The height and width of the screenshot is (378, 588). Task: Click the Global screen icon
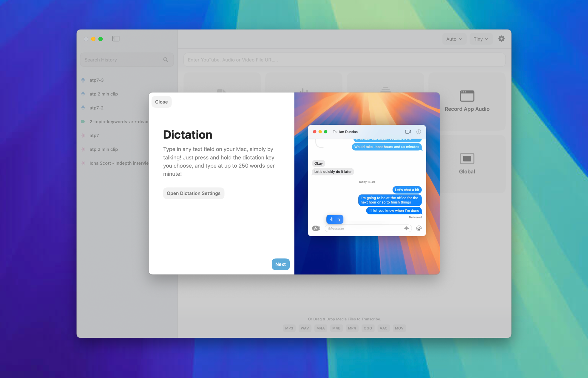(x=467, y=159)
